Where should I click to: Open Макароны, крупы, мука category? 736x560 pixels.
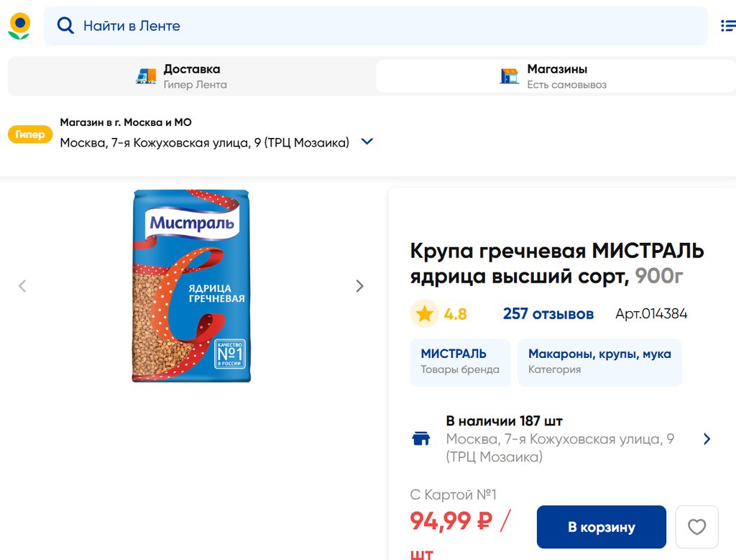click(599, 361)
